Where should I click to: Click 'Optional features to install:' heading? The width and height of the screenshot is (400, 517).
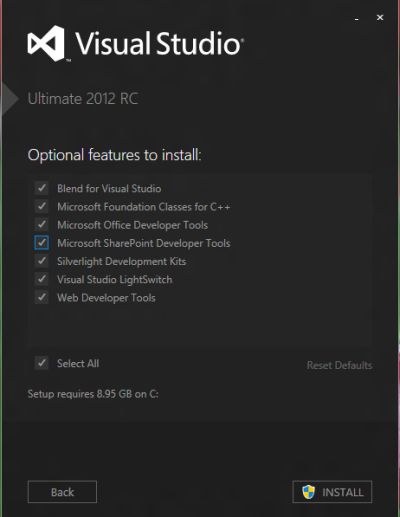click(114, 155)
